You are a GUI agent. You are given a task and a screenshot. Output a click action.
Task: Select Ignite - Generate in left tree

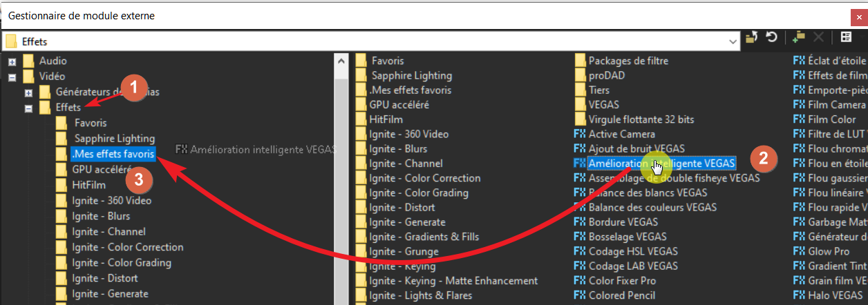pos(109,293)
